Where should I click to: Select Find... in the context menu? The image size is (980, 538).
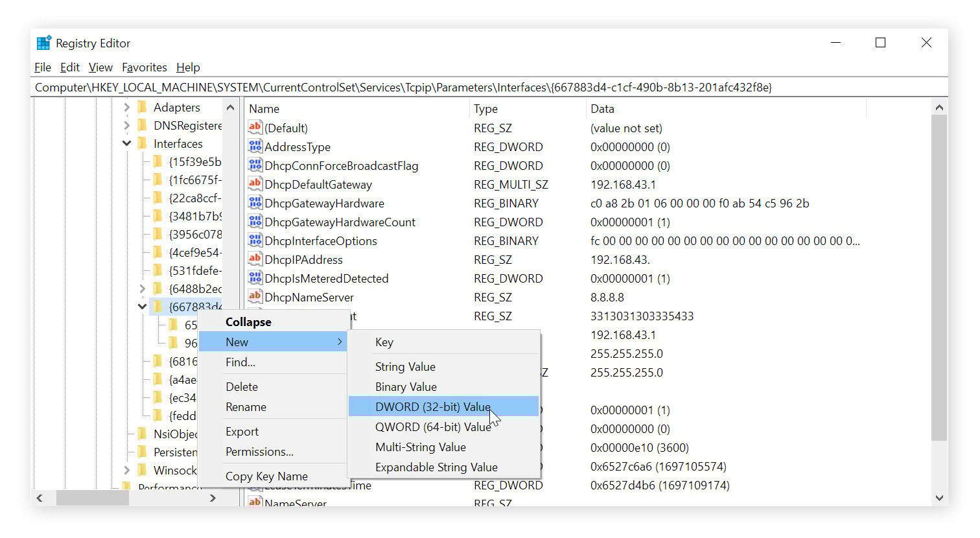pos(273,362)
